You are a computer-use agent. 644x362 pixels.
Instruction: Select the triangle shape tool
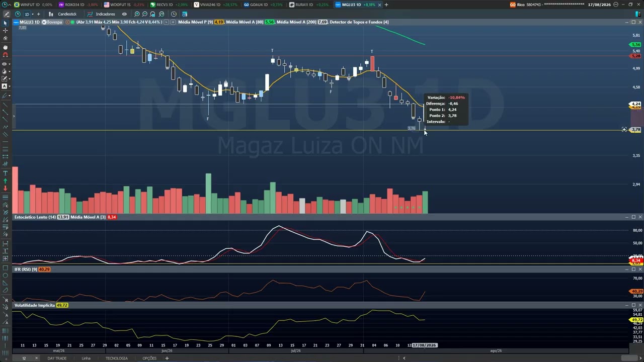coord(6,284)
